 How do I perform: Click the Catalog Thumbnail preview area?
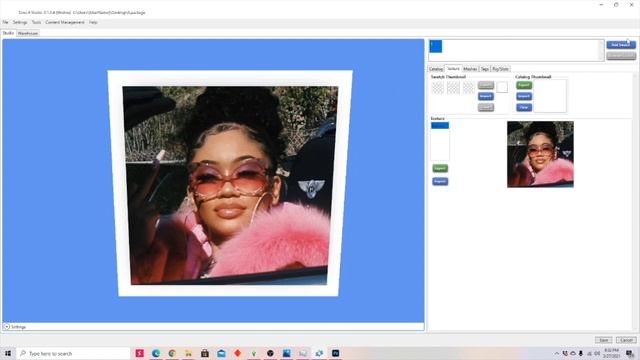coord(550,96)
